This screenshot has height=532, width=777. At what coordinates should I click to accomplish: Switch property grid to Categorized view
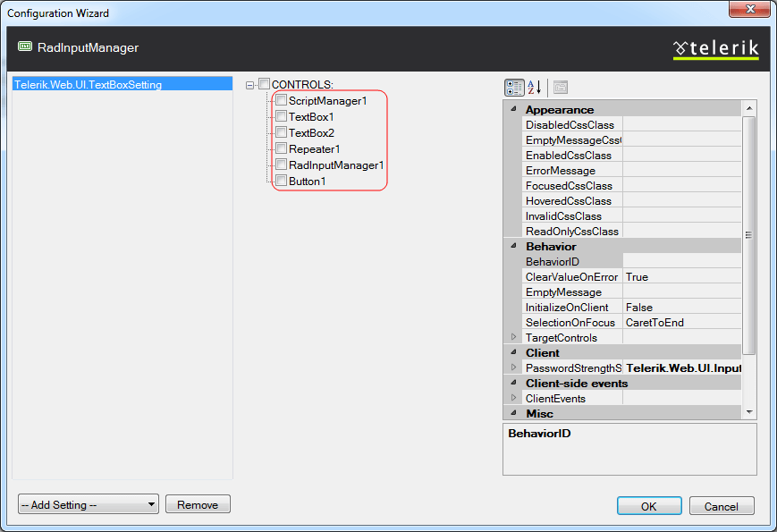click(x=514, y=88)
